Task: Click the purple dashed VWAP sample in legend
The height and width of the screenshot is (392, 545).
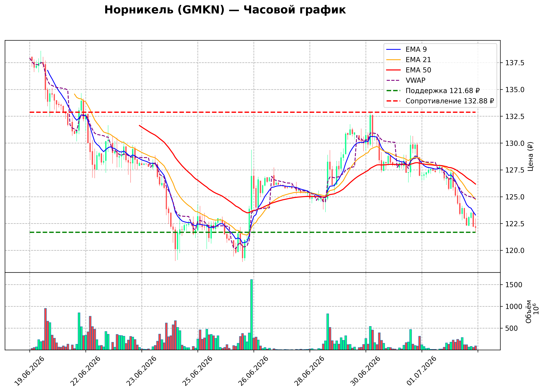Action: coord(393,80)
